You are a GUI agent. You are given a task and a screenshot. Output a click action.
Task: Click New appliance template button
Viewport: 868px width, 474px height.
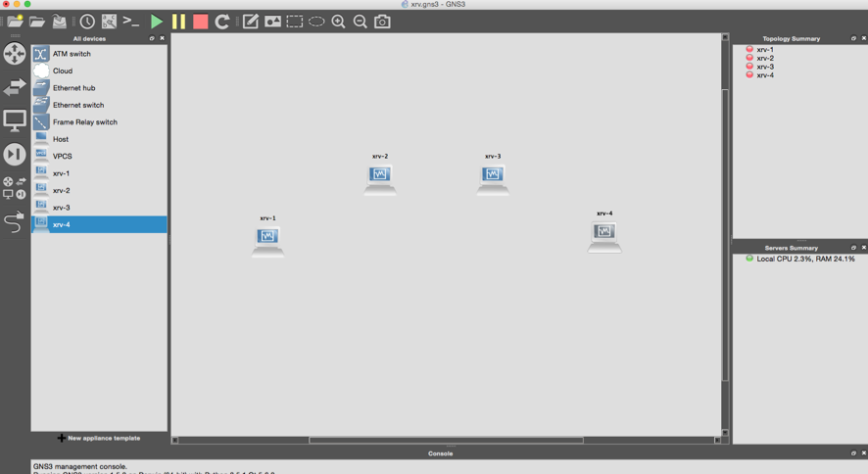click(x=99, y=438)
